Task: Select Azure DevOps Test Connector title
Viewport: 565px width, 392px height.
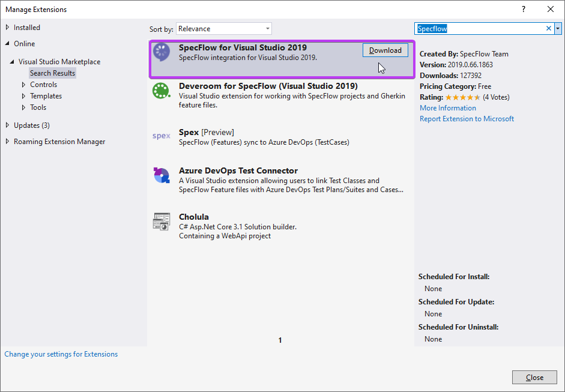Action: [238, 170]
